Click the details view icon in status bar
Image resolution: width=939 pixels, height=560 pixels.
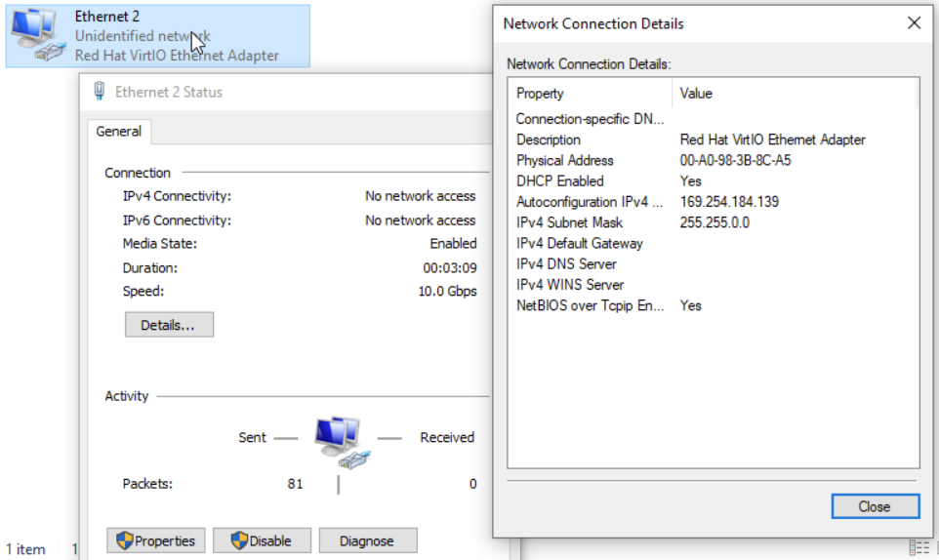pos(918,547)
